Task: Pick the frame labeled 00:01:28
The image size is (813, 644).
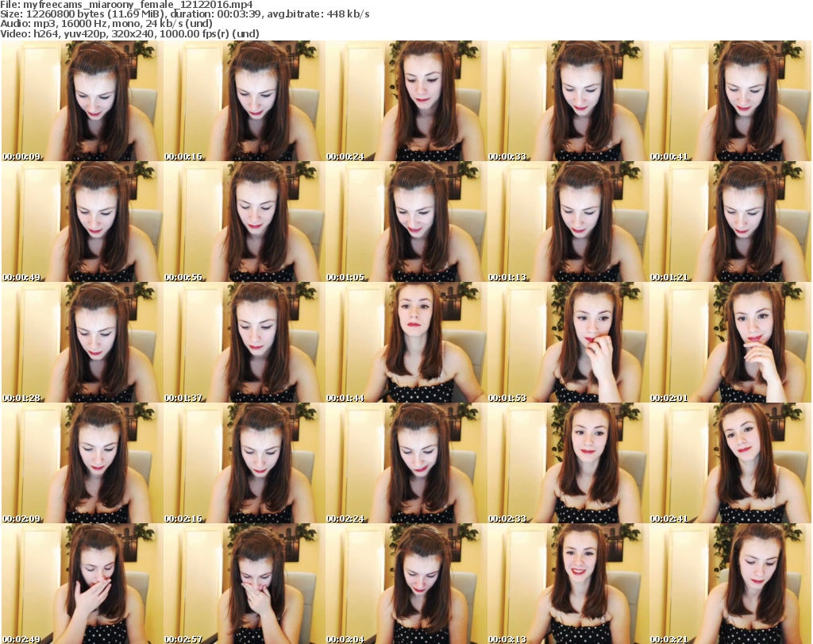Action: coord(82,342)
